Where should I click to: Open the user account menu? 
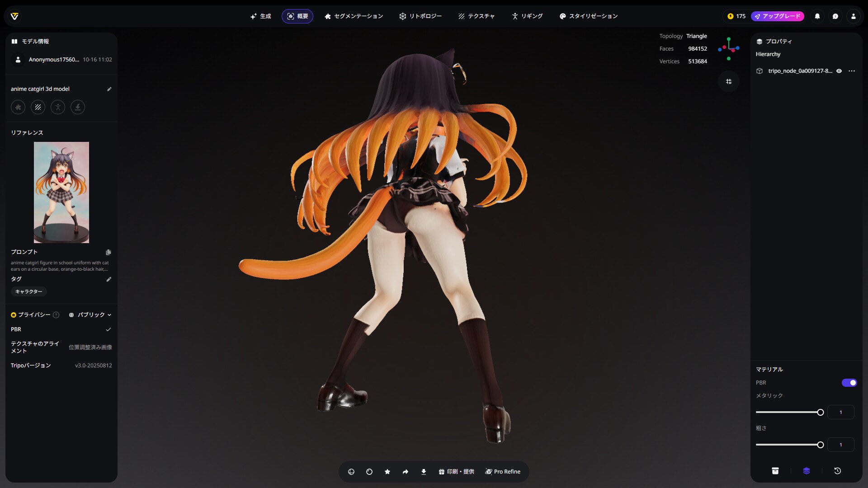pyautogui.click(x=854, y=16)
